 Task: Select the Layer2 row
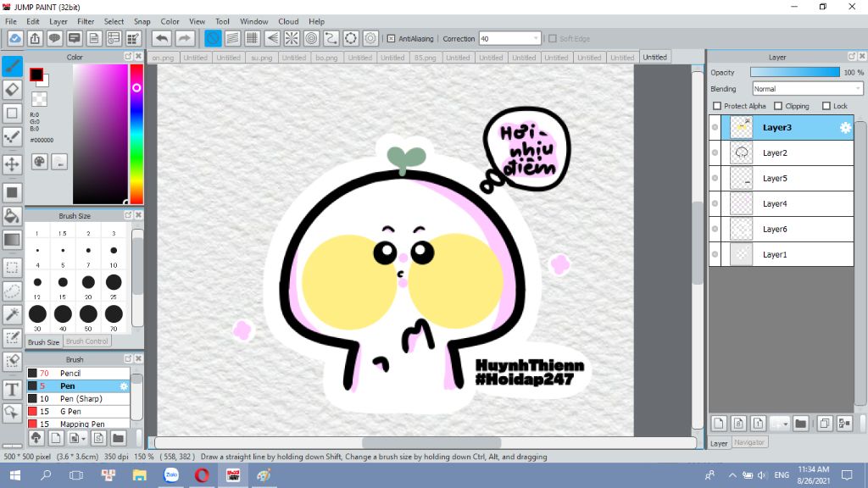[x=782, y=152]
